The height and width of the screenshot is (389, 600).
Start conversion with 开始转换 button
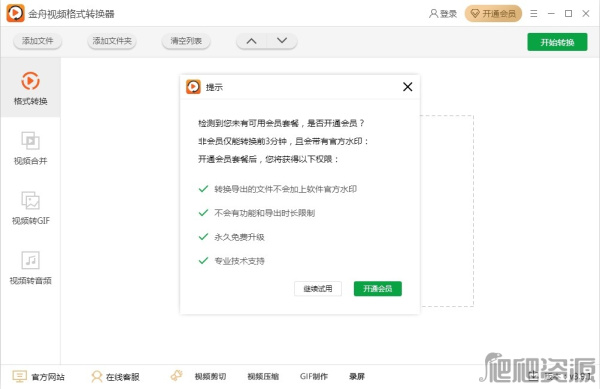(x=557, y=42)
